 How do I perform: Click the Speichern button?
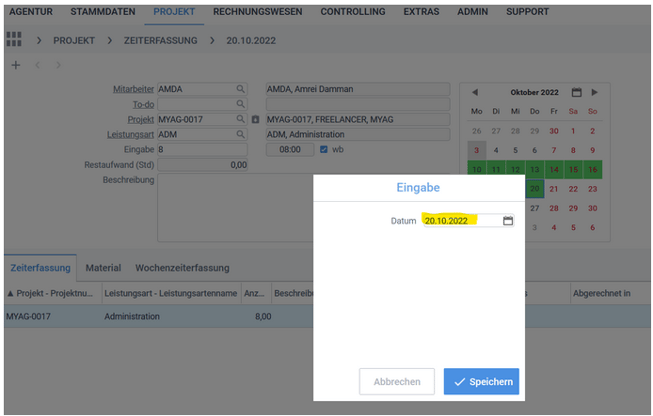(481, 381)
